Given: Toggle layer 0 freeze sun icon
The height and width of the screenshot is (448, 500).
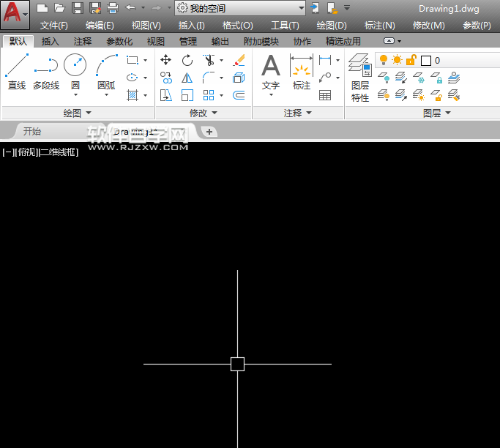Looking at the screenshot, I should click(397, 60).
